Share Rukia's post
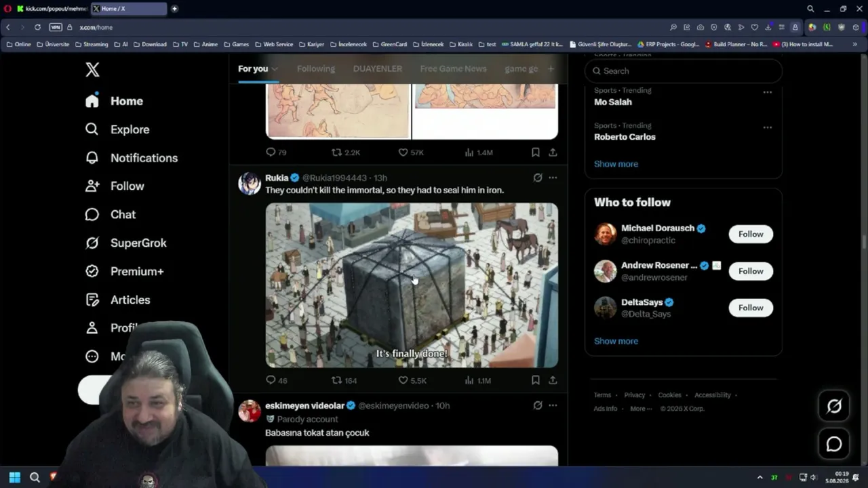Image resolution: width=868 pixels, height=488 pixels. tap(553, 380)
